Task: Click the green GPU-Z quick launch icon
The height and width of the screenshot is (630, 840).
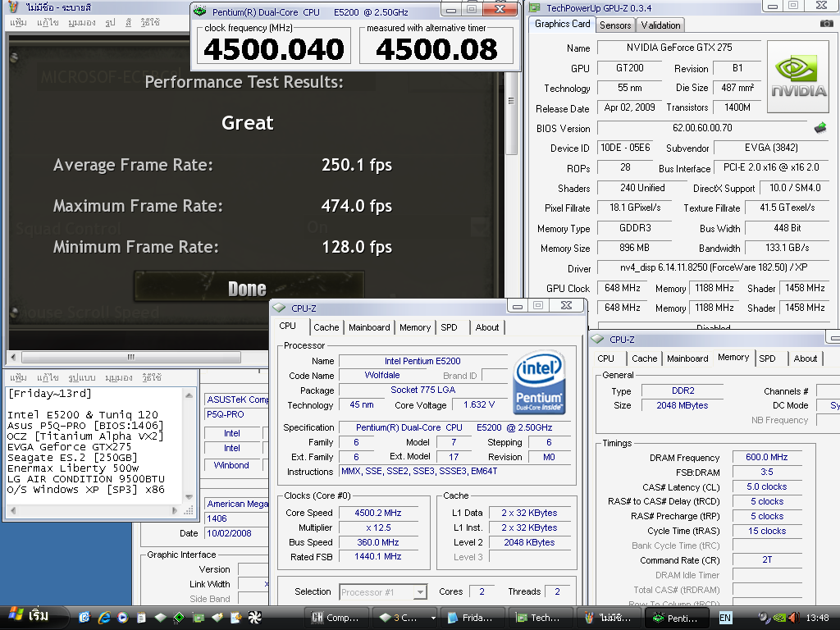Action: tap(199, 618)
